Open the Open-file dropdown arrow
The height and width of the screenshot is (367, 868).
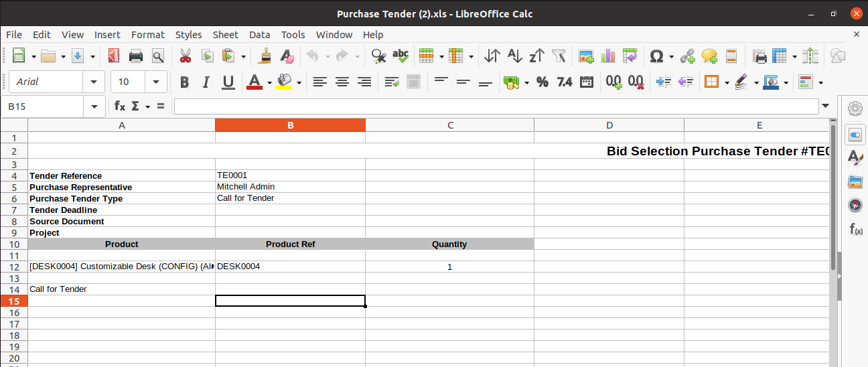tap(64, 56)
